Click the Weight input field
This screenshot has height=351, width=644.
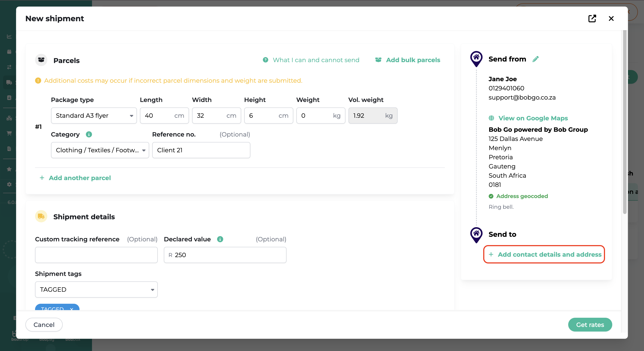tap(321, 115)
